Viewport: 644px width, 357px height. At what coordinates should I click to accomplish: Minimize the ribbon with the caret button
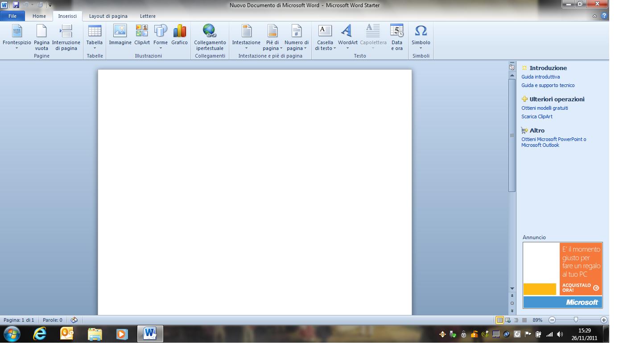[x=595, y=16]
